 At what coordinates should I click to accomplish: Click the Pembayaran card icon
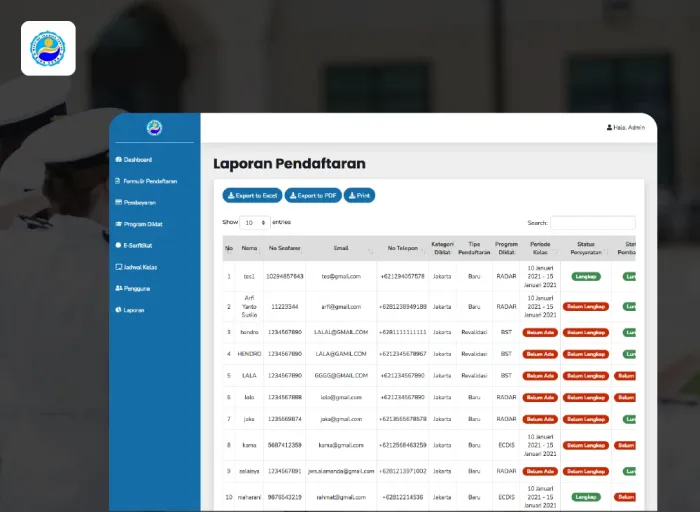(118, 202)
